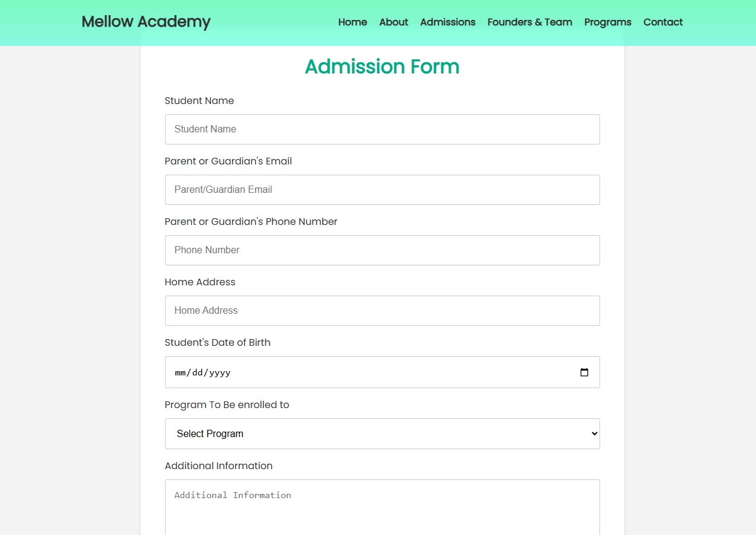This screenshot has height=535, width=756.
Task: Click the Additional Information text area
Action: click(382, 507)
